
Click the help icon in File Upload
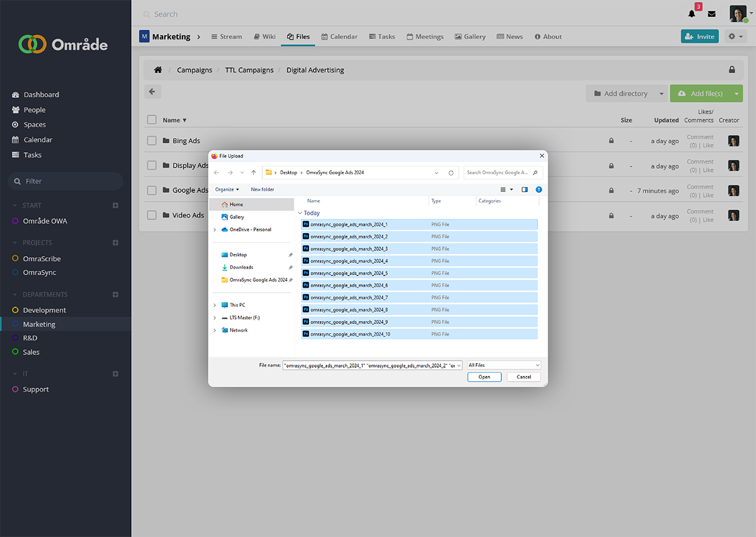pos(539,189)
